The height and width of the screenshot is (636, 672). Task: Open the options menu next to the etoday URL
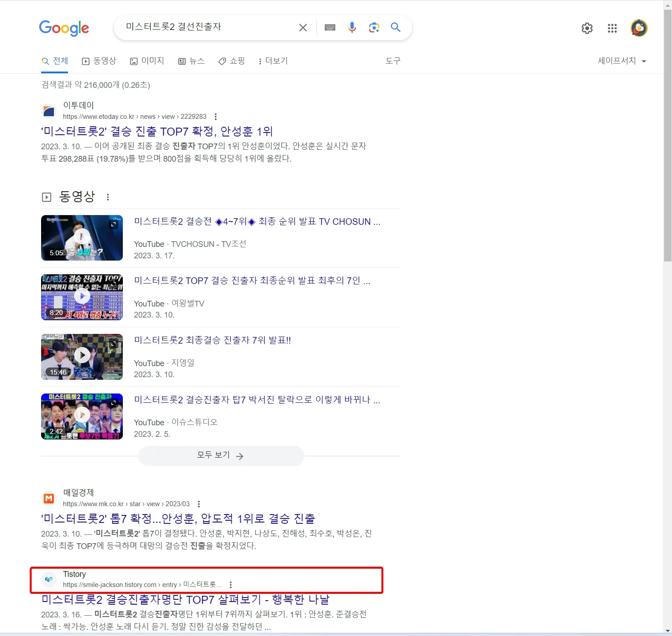pos(216,117)
